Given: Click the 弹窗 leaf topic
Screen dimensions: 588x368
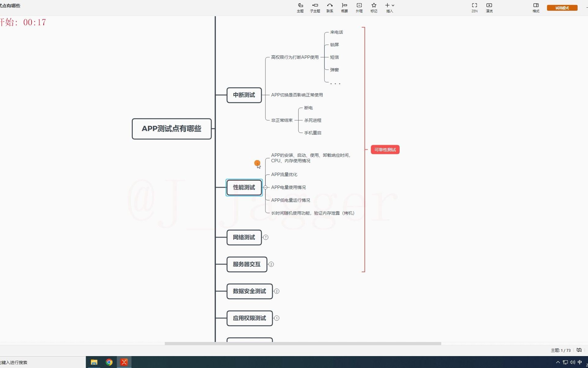Looking at the screenshot, I should pos(334,70).
